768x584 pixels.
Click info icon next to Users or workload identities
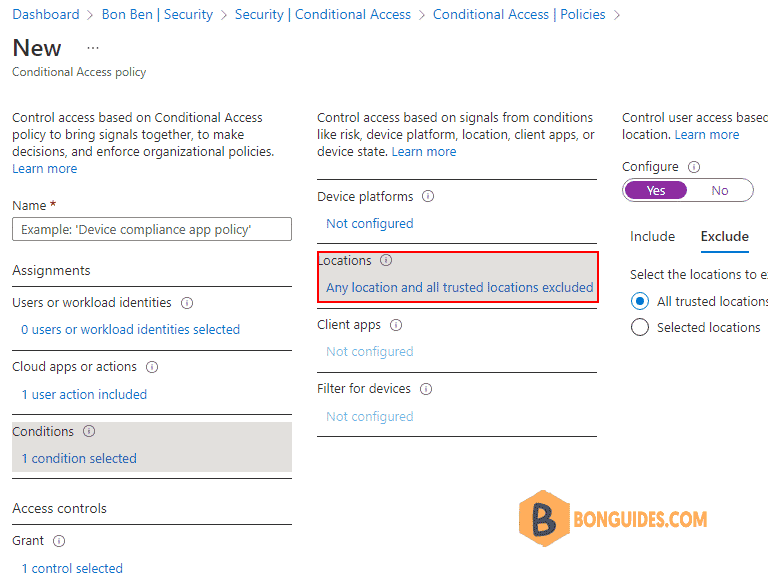[187, 303]
